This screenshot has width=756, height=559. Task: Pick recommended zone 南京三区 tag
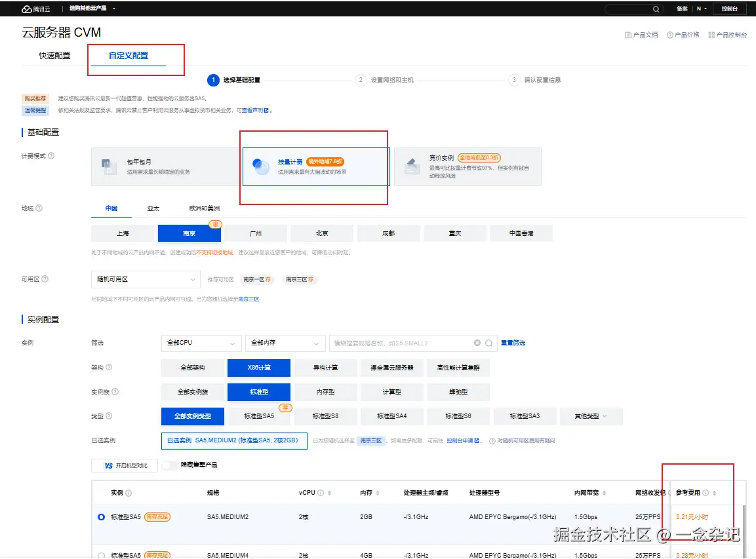pyautogui.click(x=300, y=279)
